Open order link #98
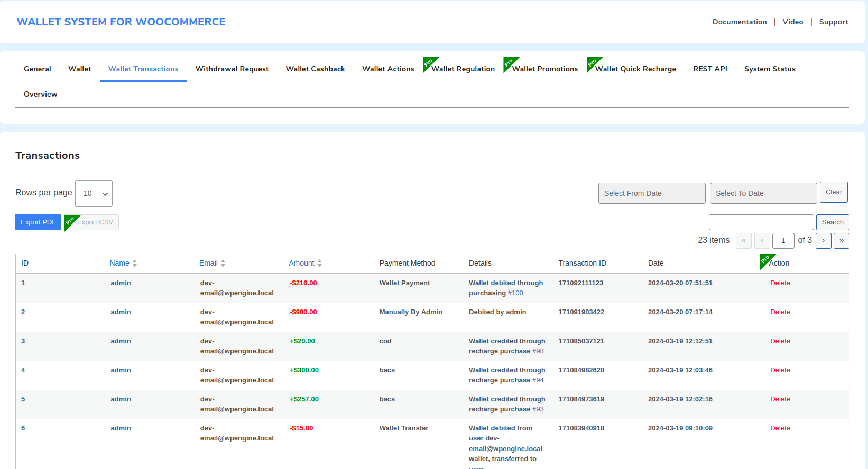 538,351
